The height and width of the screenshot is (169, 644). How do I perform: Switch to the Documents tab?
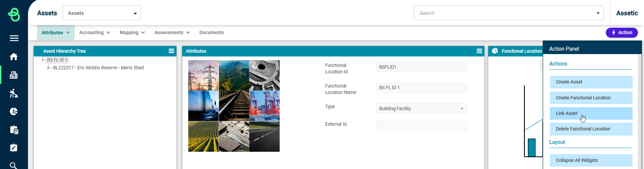click(212, 32)
